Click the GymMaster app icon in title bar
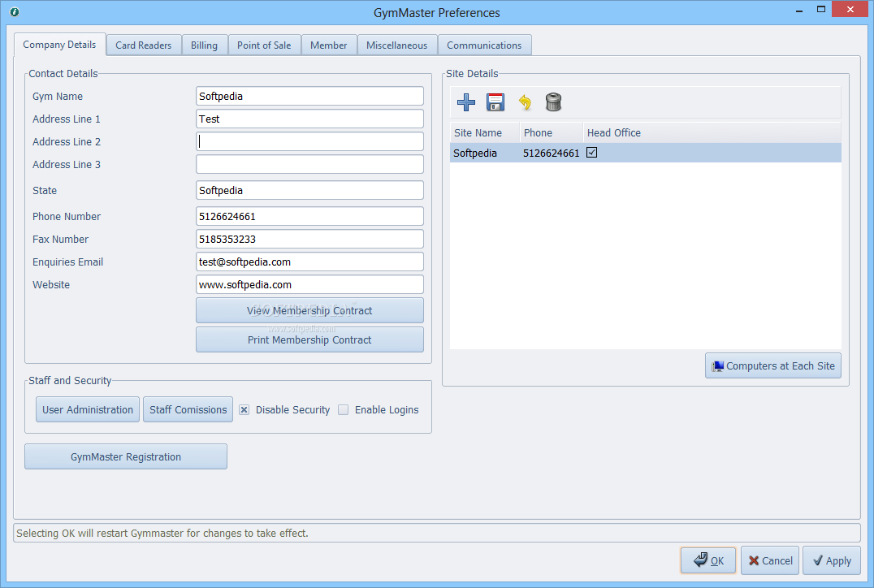This screenshot has width=874, height=588. pyautogui.click(x=15, y=11)
